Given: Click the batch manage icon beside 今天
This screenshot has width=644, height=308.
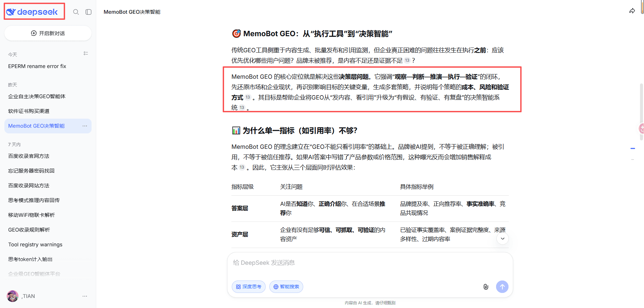Looking at the screenshot, I should (x=86, y=53).
